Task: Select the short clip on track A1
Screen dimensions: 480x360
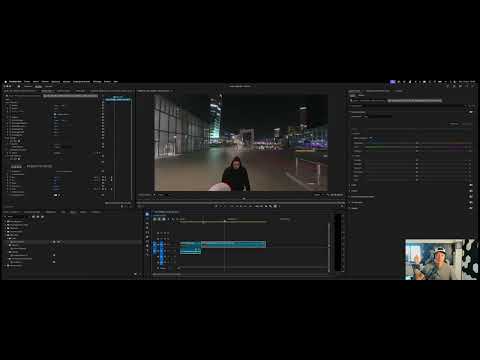Action: pyautogui.click(x=190, y=251)
